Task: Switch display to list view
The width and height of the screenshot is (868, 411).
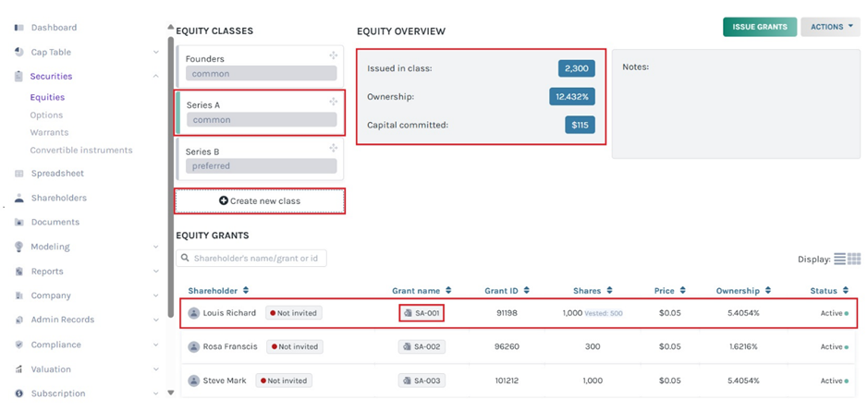Action: click(x=839, y=260)
